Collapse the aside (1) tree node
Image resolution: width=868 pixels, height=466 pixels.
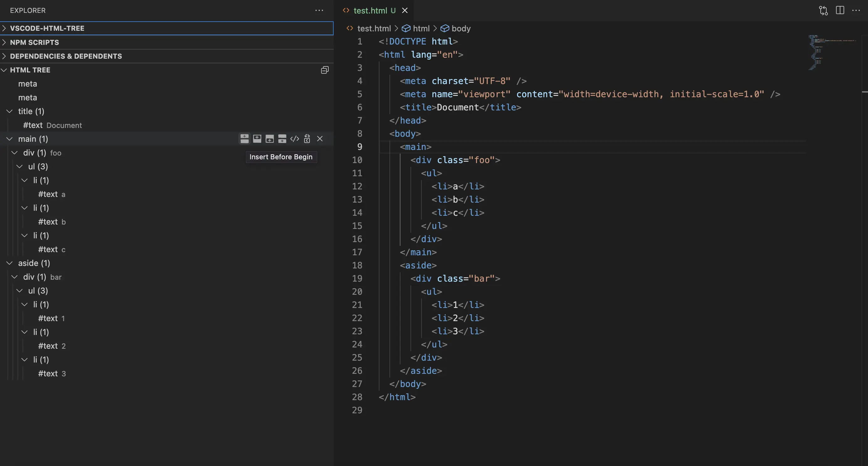tap(9, 263)
